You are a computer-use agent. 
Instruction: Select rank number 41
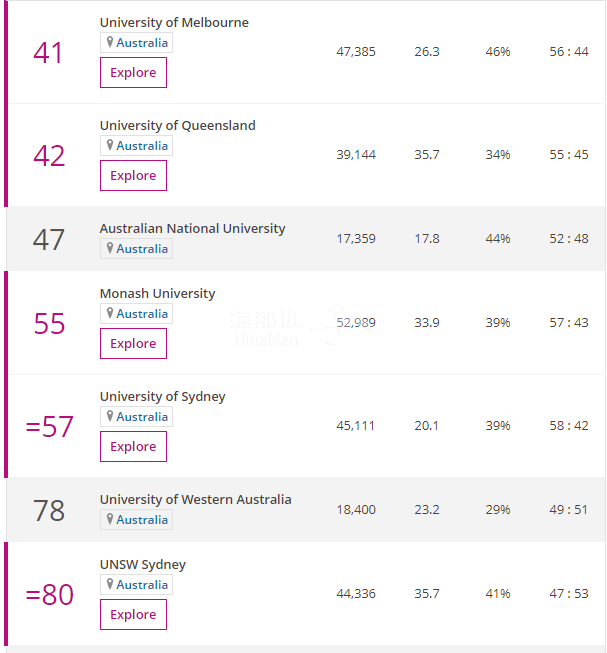click(x=48, y=53)
